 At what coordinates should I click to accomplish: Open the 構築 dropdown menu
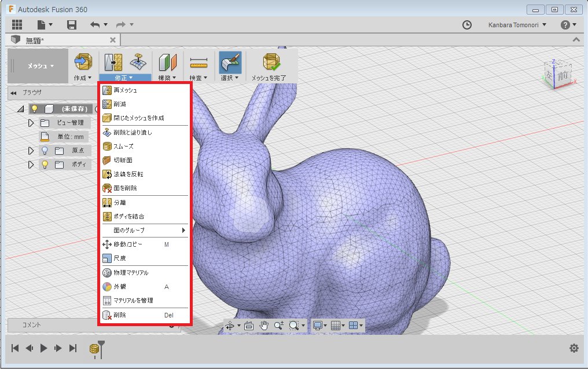pyautogui.click(x=167, y=78)
